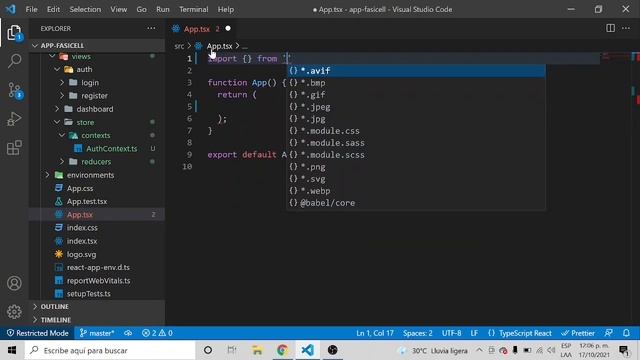
Task: Open the Terminal menu
Action: [x=193, y=9]
